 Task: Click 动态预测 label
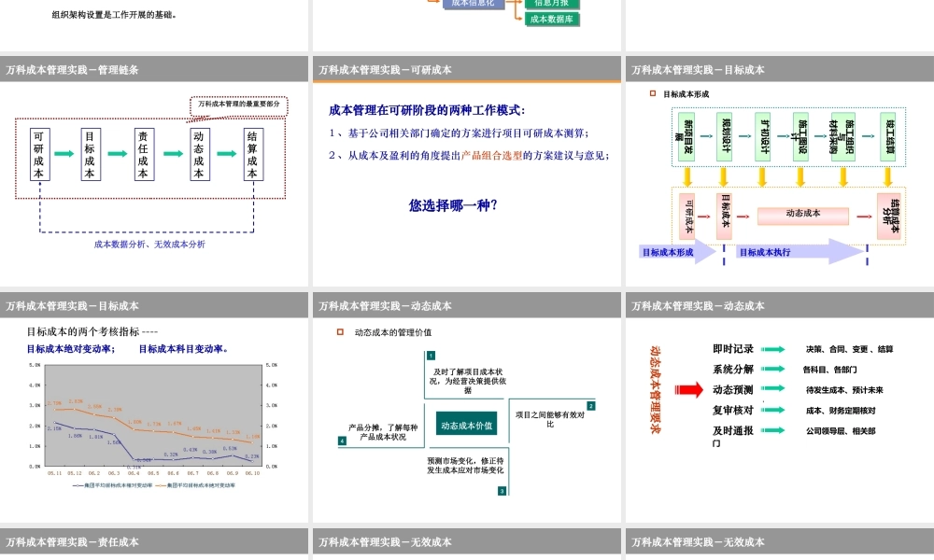click(733, 390)
